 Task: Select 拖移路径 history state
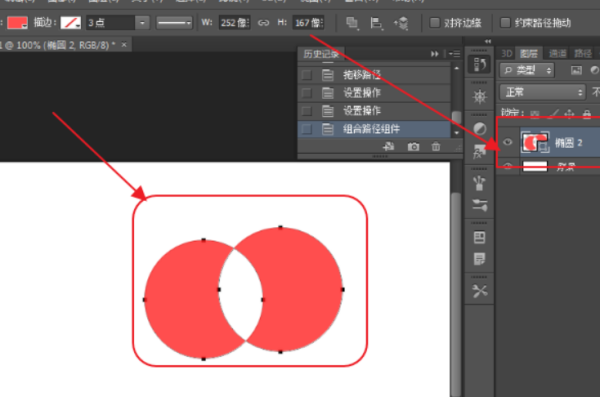point(374,75)
